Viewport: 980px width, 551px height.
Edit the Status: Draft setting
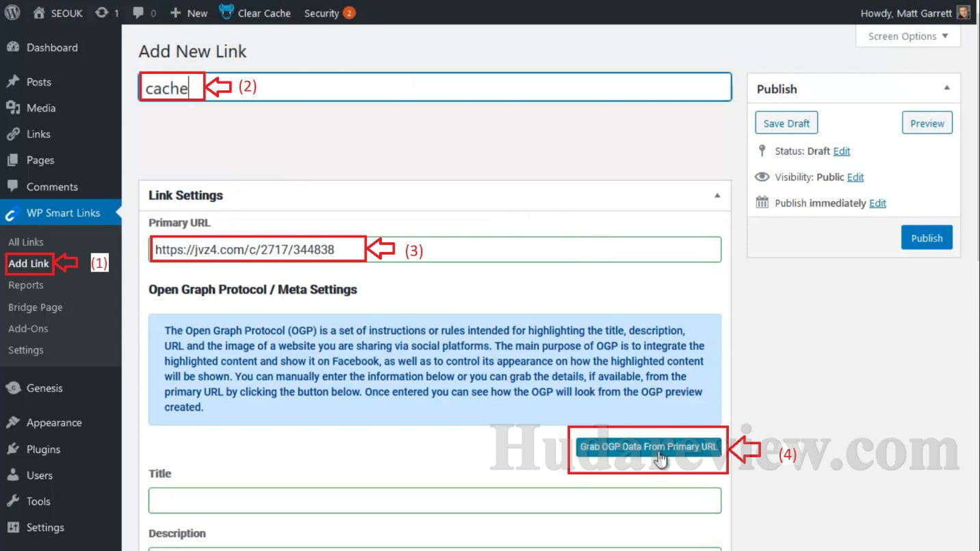coord(842,151)
